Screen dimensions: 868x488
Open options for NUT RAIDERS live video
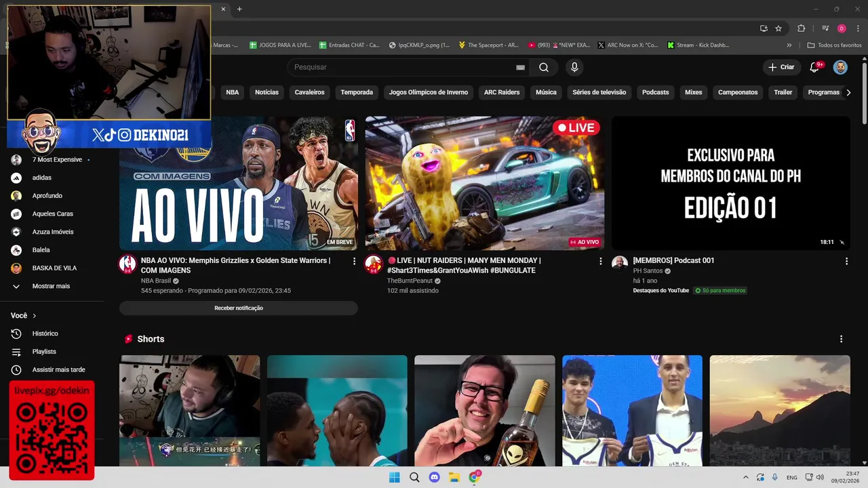600,261
